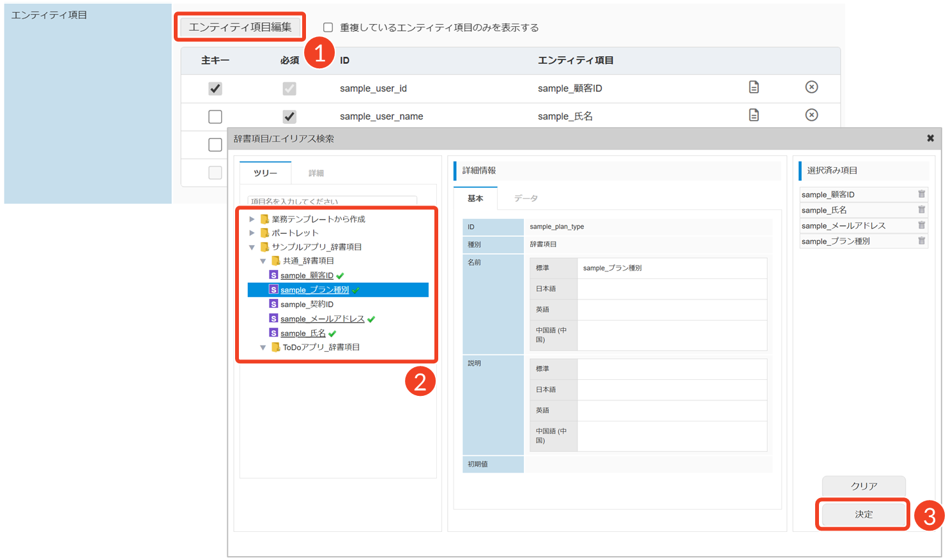
Task: Click the 項目名 search input field
Action: pyautogui.click(x=332, y=201)
